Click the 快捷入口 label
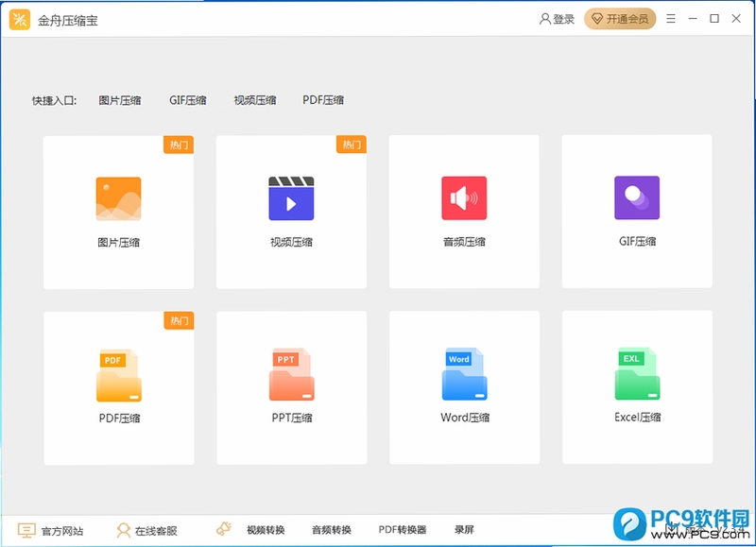The width and height of the screenshot is (756, 547). (54, 101)
